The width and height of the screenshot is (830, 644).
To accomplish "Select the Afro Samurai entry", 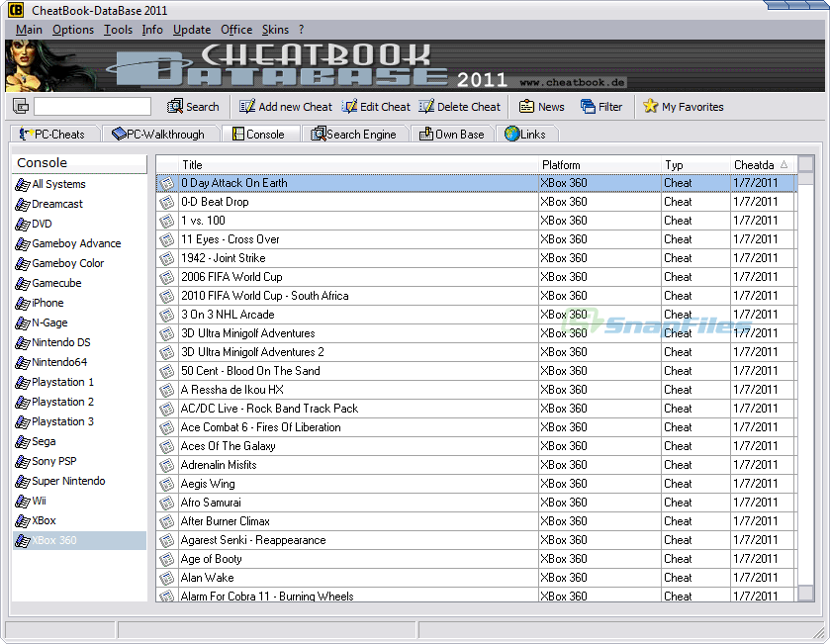I will [x=475, y=503].
